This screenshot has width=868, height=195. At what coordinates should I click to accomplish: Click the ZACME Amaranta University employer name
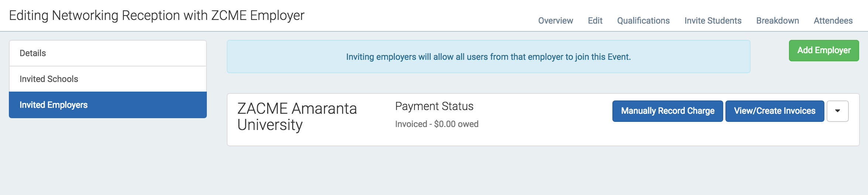coord(297,117)
